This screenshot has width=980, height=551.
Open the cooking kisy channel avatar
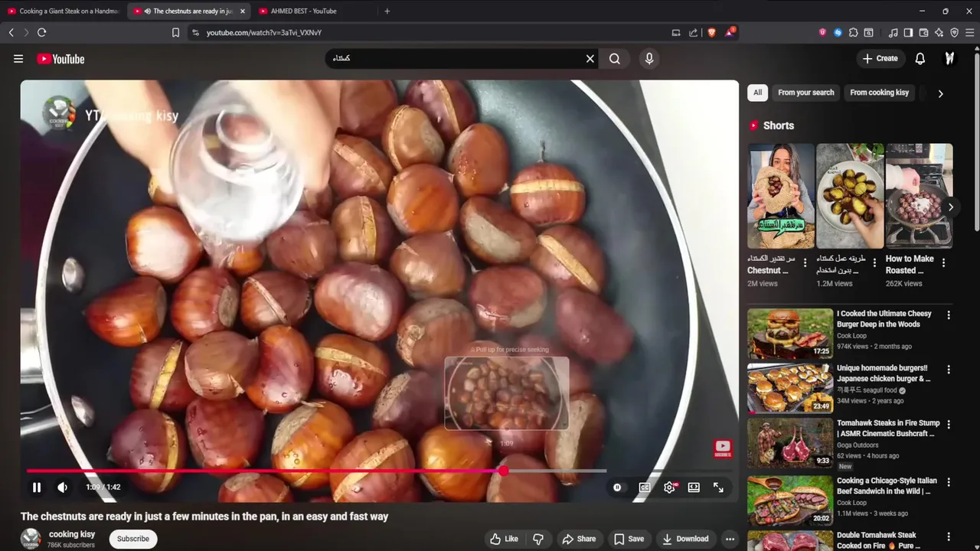pyautogui.click(x=31, y=539)
